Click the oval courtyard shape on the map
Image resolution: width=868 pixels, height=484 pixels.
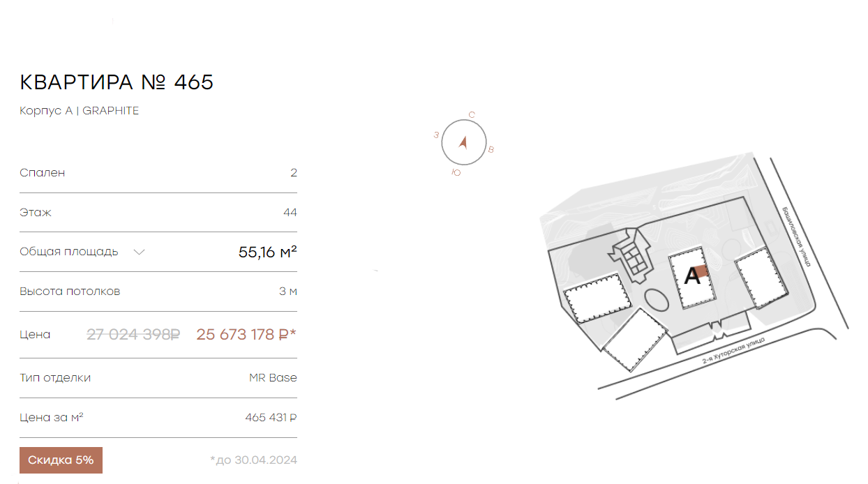(655, 301)
